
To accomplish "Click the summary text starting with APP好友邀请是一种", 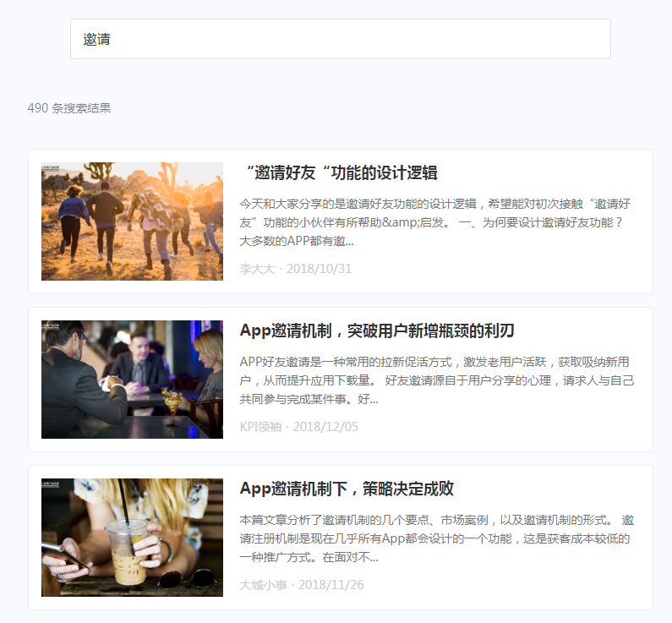I will (436, 380).
